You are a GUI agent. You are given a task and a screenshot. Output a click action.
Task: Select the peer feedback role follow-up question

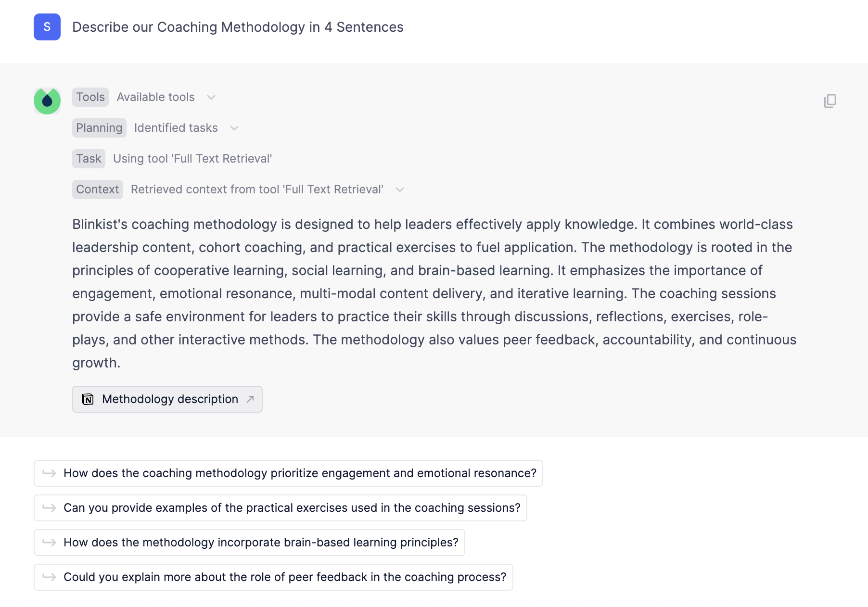pyautogui.click(x=285, y=577)
